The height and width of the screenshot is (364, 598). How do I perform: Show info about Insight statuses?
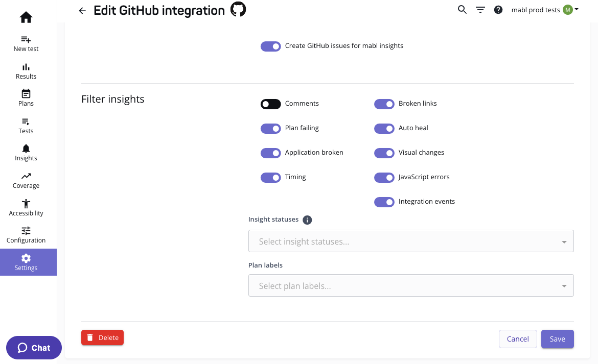(x=307, y=220)
